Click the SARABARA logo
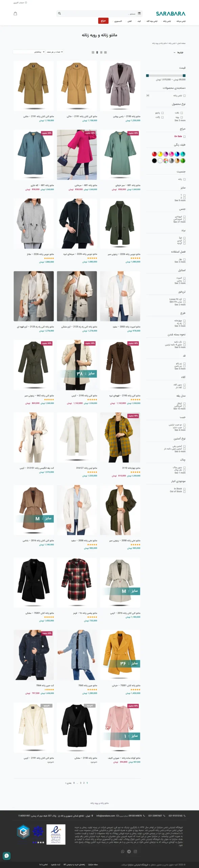The image size is (199, 868). pos(171,14)
